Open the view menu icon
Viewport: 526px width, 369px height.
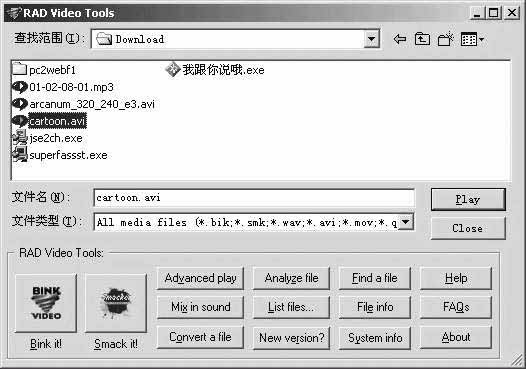coord(472,40)
